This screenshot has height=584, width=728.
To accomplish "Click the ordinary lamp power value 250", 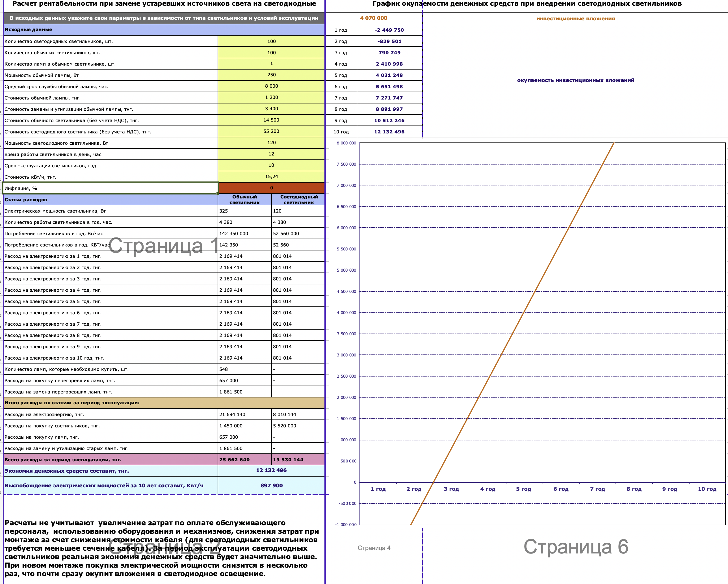I will (271, 75).
